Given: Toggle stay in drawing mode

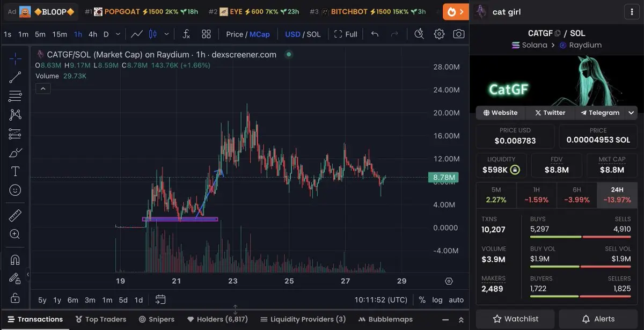Looking at the screenshot, I should pos(15,278).
